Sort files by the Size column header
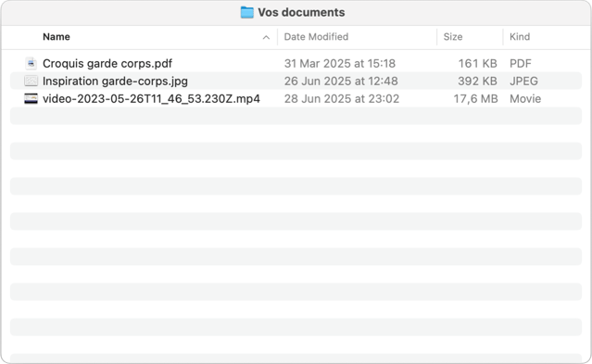This screenshot has width=592, height=364. click(453, 37)
